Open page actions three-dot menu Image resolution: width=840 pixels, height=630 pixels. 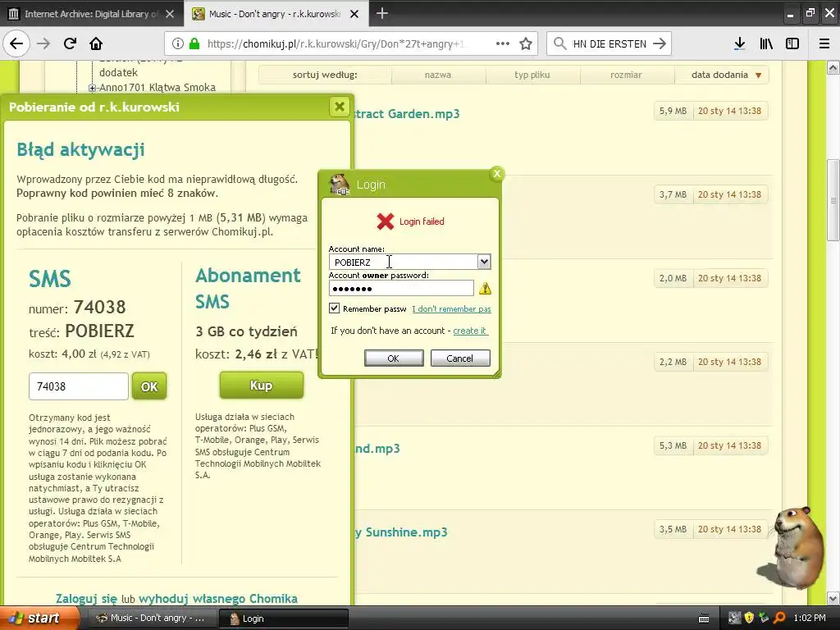pyautogui.click(x=503, y=43)
